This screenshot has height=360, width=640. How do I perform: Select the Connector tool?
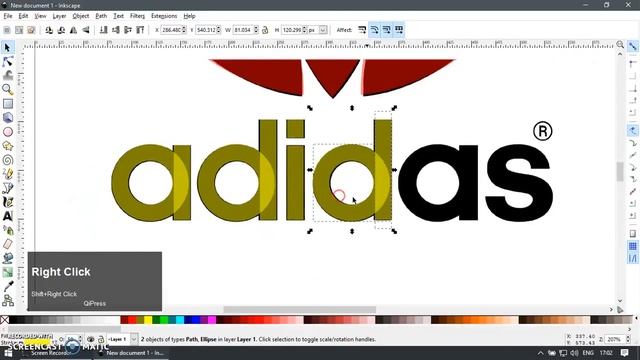coord(7,301)
